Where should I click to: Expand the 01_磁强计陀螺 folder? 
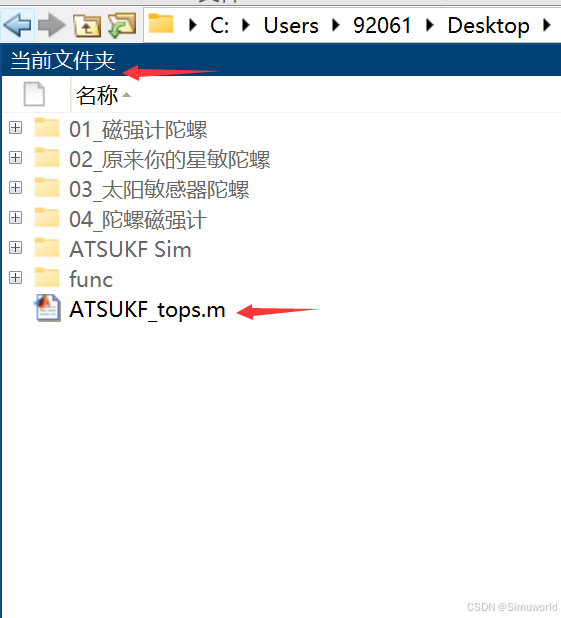[x=15, y=128]
